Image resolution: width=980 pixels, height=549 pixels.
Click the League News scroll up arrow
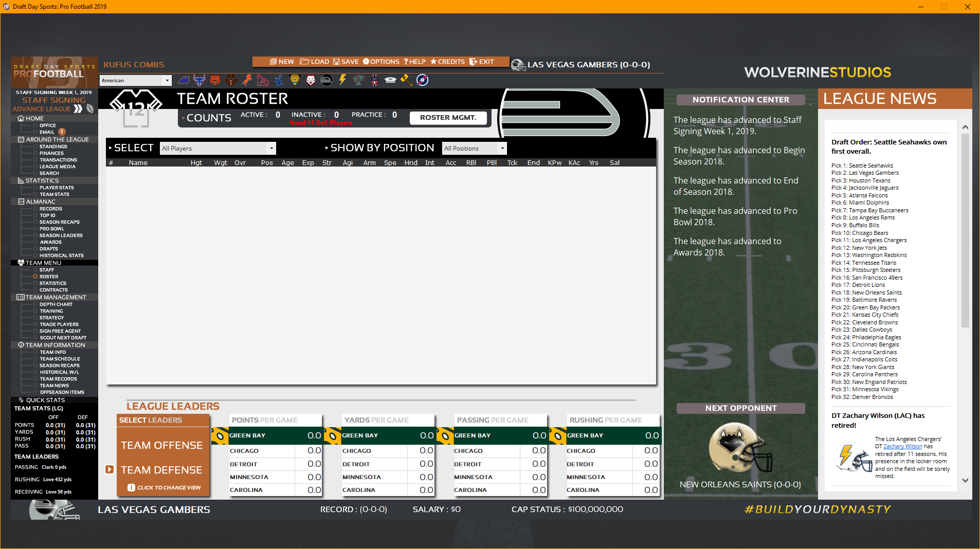965,127
